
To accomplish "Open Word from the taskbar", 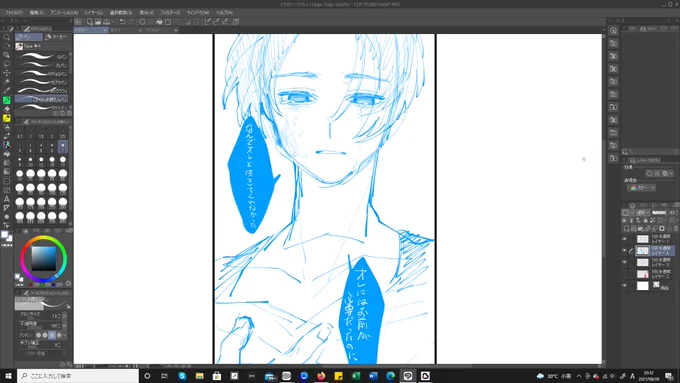I will pyautogui.click(x=373, y=376).
